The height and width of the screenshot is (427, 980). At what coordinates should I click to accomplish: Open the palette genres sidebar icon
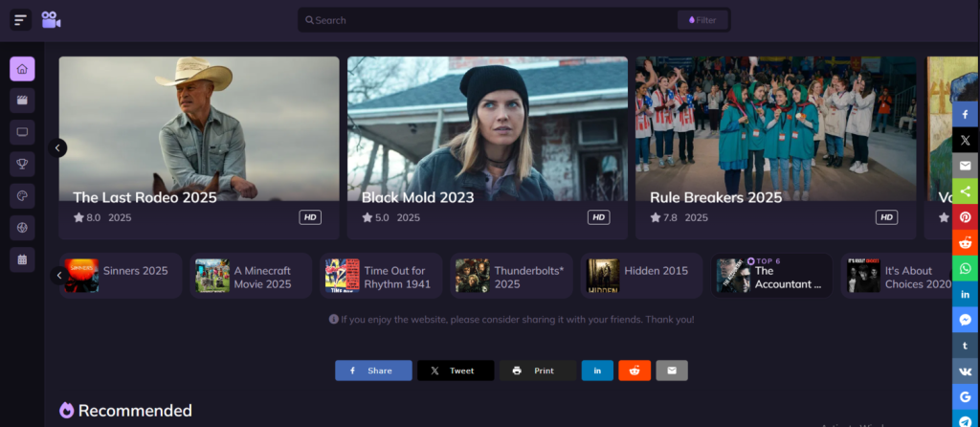pyautogui.click(x=22, y=195)
